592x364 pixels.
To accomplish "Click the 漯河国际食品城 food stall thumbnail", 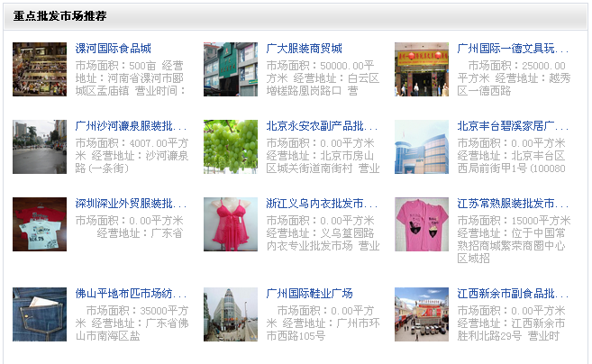I will (40, 69).
